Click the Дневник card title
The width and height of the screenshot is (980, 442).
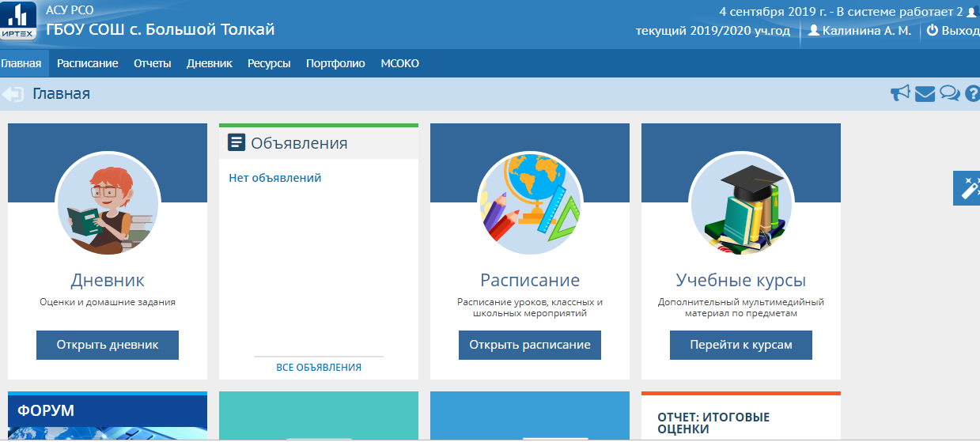click(x=108, y=280)
